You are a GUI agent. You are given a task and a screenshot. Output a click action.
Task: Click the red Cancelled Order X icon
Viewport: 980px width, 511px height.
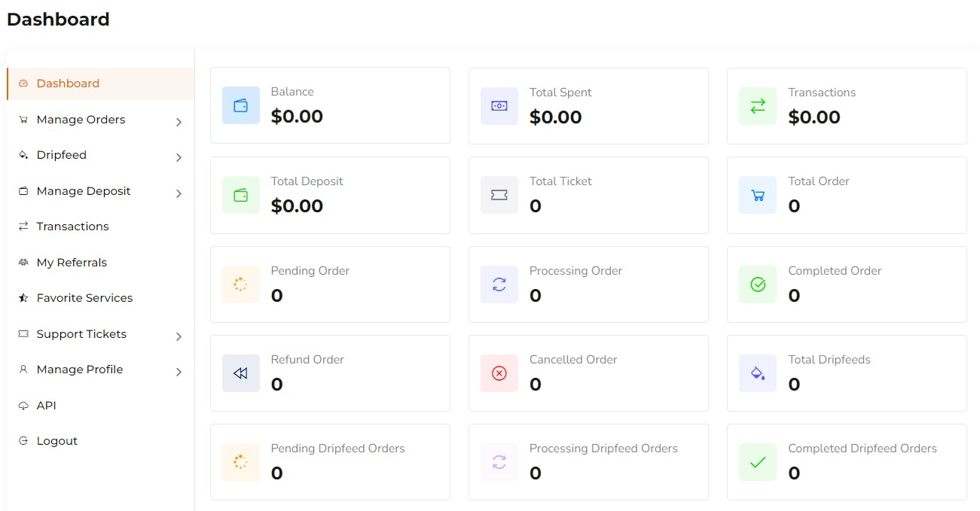499,373
